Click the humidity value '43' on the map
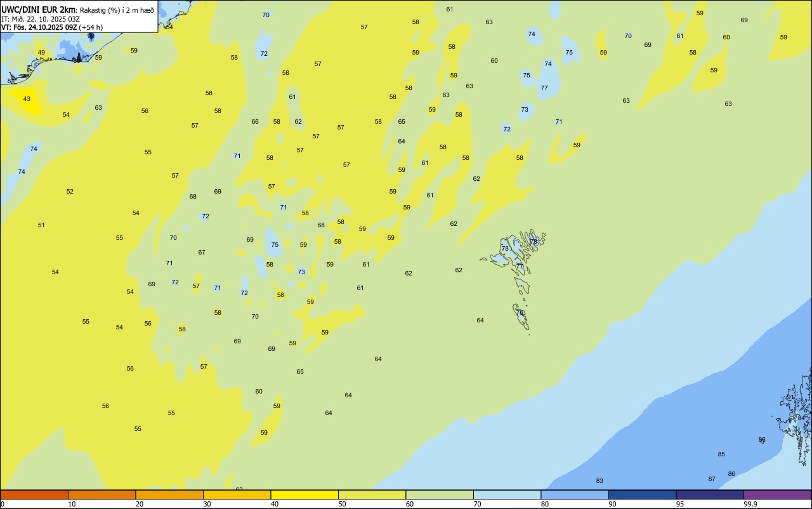Screen dimensions: 812x509 click(x=27, y=99)
